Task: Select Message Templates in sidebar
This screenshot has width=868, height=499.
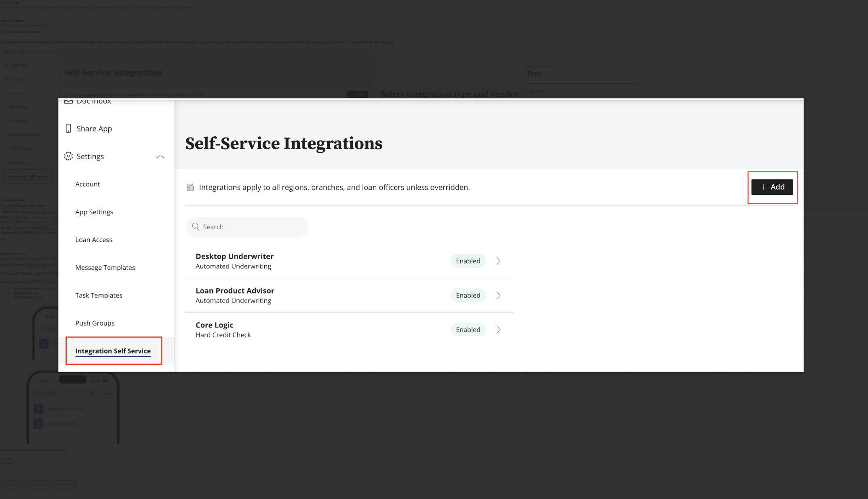Action: tap(105, 268)
